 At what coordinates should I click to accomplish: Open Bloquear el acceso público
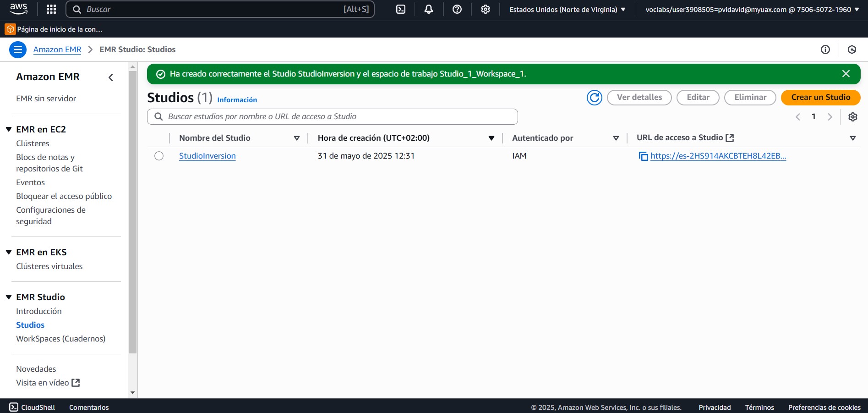[64, 196]
